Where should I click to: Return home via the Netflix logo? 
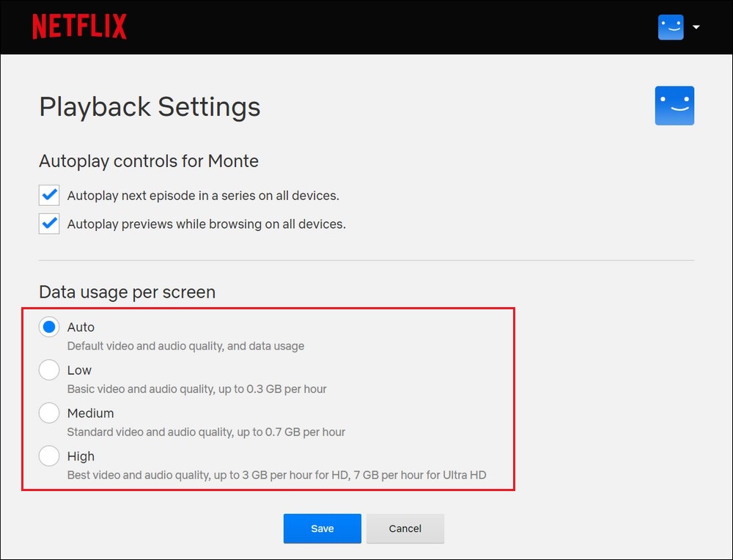pyautogui.click(x=79, y=26)
